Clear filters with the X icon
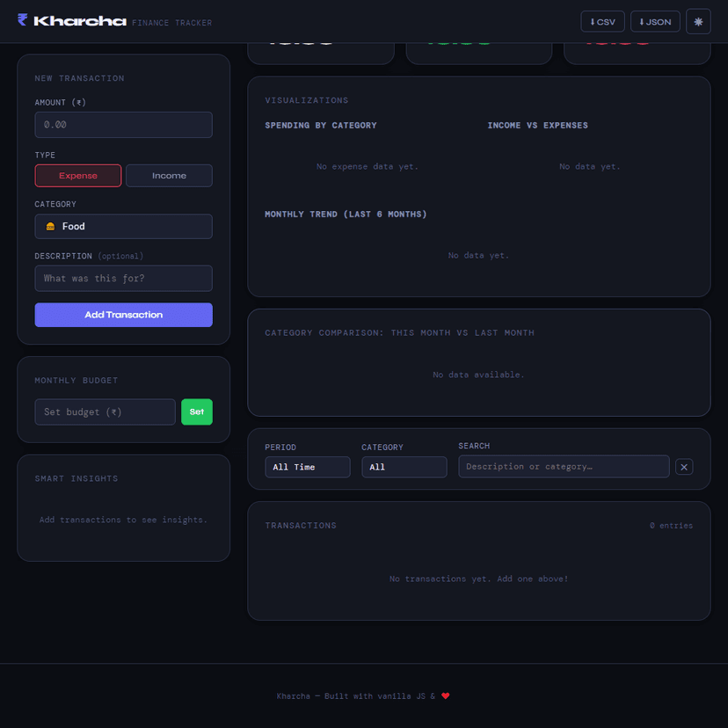 684,467
